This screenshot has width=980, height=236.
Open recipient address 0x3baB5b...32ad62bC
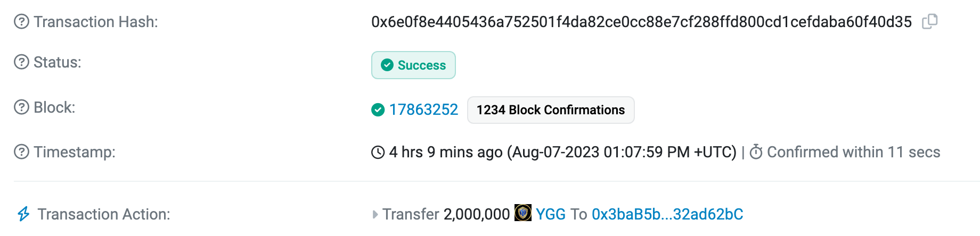(x=667, y=214)
